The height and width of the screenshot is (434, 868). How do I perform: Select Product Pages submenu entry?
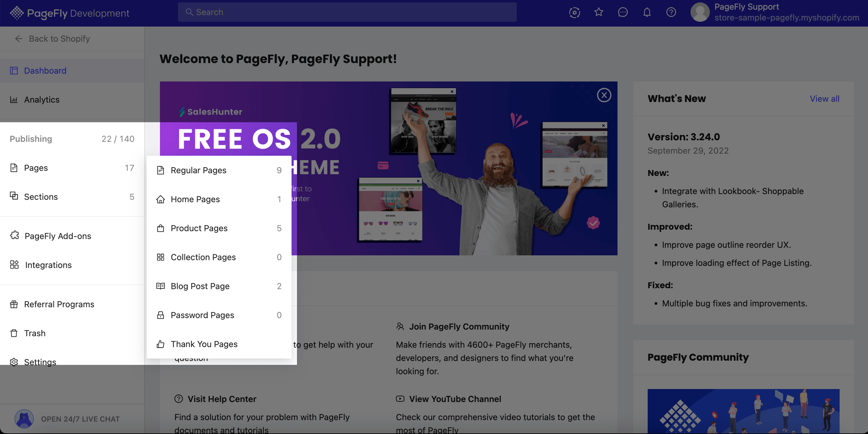click(219, 228)
